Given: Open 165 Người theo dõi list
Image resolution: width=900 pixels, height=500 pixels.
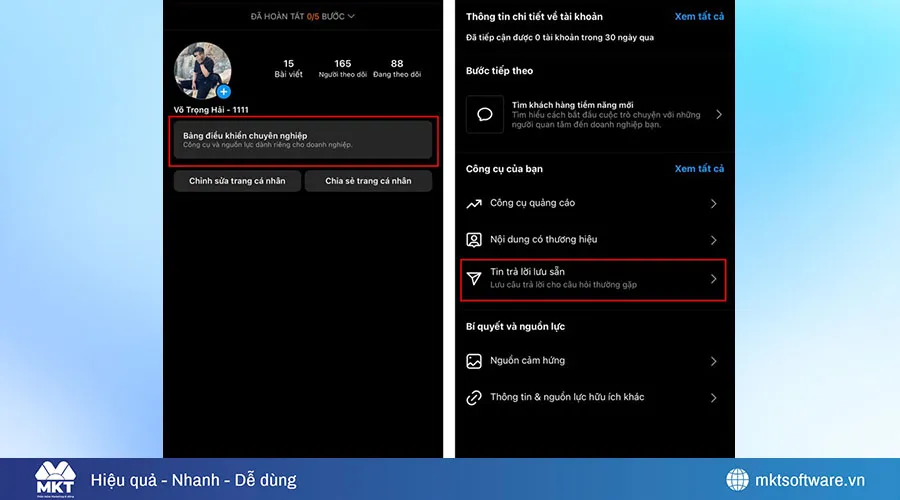Looking at the screenshot, I should pos(343,68).
